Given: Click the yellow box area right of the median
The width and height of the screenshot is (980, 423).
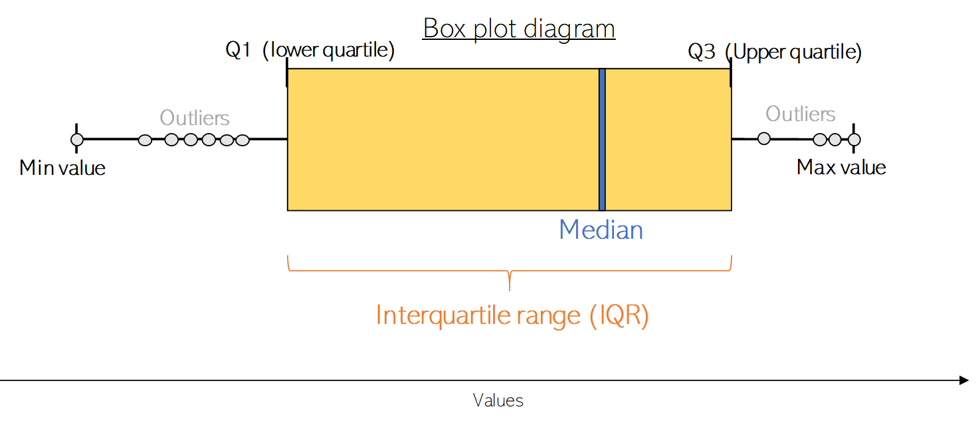Looking at the screenshot, I should click(x=668, y=140).
